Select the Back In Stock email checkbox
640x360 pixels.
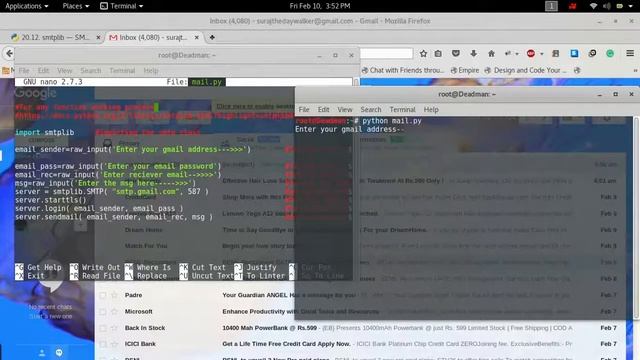103,328
